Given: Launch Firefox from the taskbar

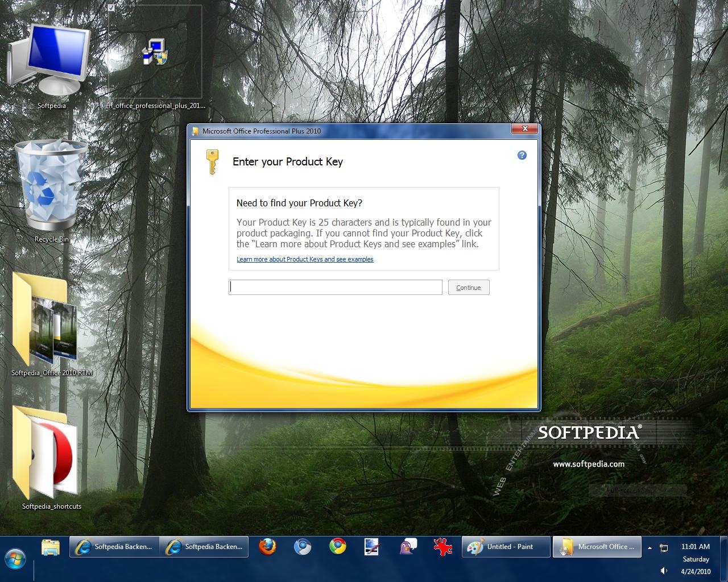Looking at the screenshot, I should (267, 547).
